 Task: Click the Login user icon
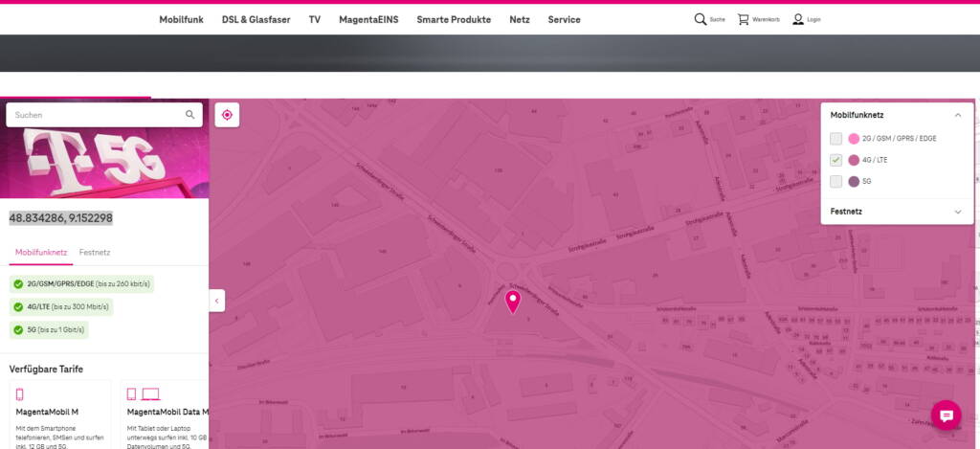tap(798, 19)
